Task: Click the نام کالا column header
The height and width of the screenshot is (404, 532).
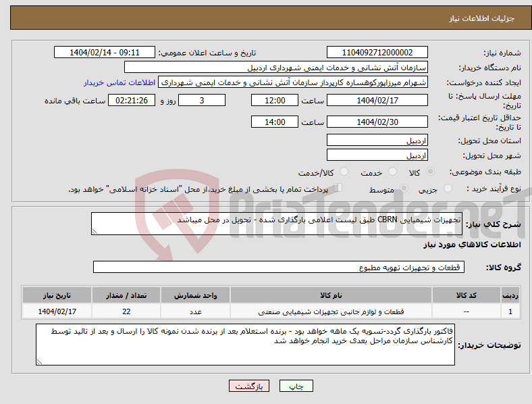Action: [331, 295]
